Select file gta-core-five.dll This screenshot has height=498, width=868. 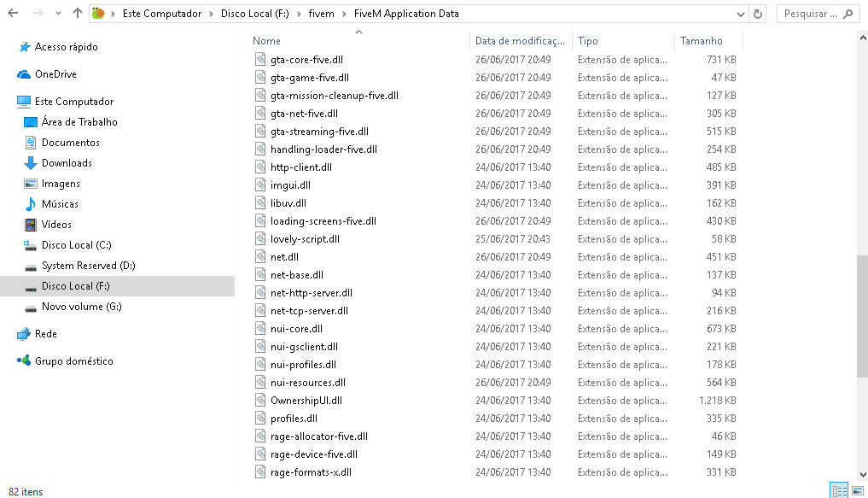tap(306, 60)
